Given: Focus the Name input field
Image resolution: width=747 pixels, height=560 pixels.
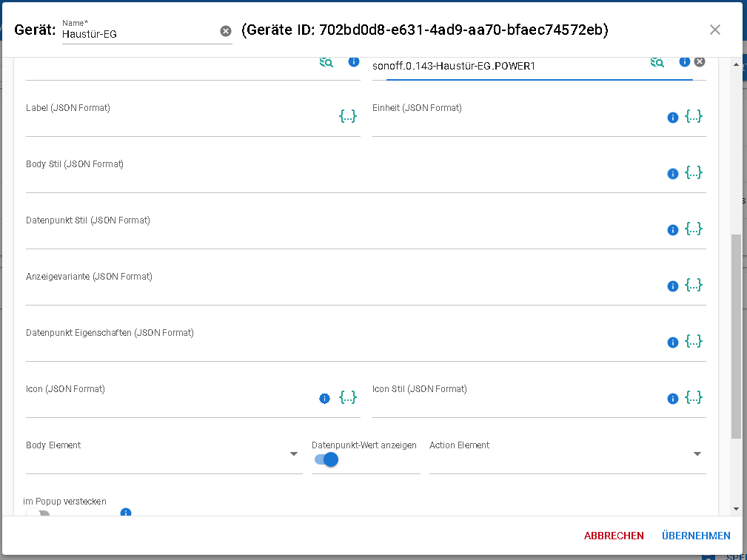Looking at the screenshot, I should coord(139,34).
